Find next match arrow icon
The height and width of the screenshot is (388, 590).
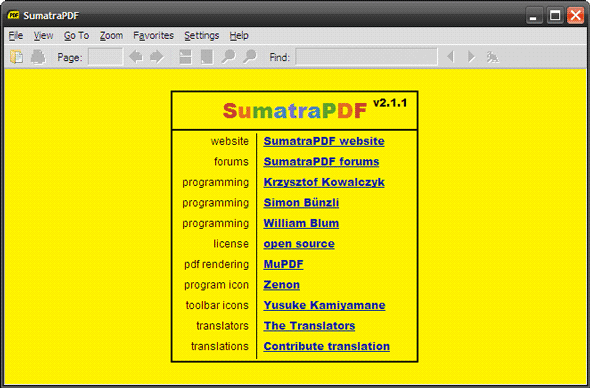[x=471, y=57]
